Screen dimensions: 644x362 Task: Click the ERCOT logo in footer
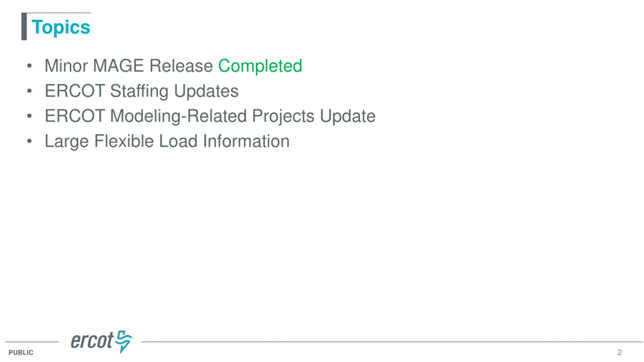pos(101,342)
